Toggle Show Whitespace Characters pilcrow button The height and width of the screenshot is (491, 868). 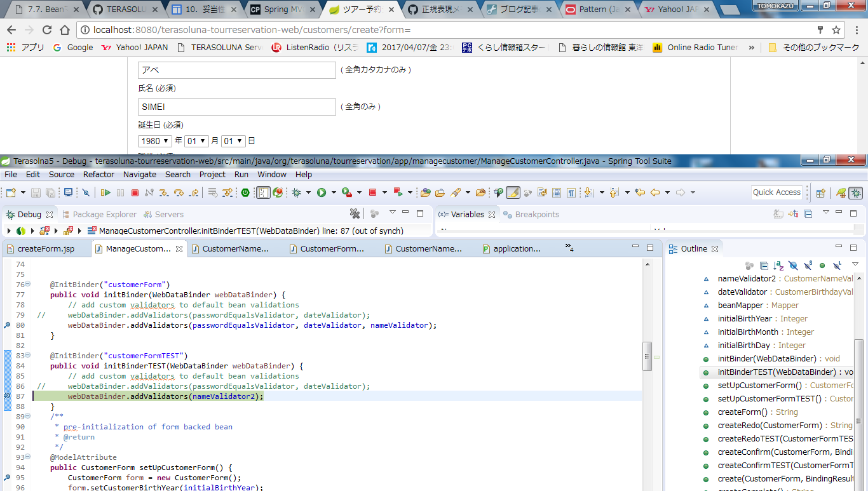[x=571, y=192]
